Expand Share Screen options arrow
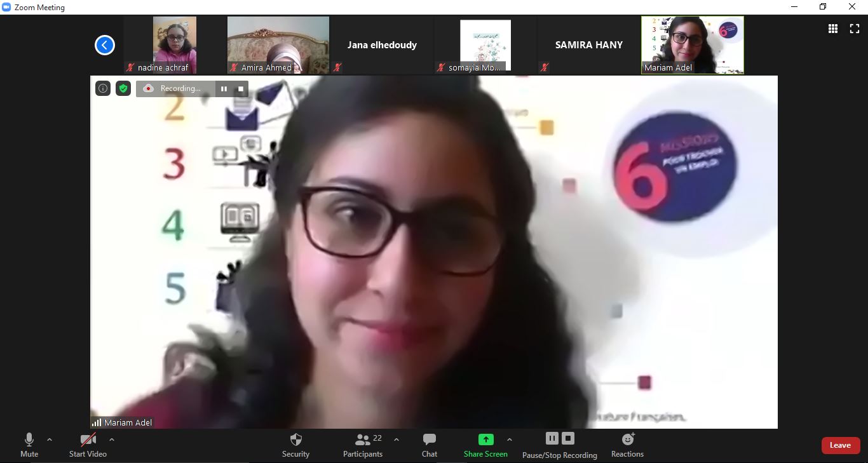Image resolution: width=868 pixels, height=463 pixels. tap(509, 440)
